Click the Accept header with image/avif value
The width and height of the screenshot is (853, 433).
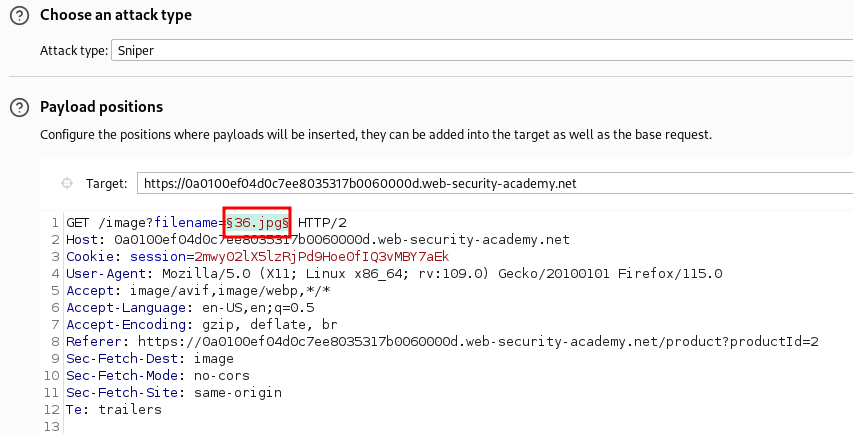(199, 290)
